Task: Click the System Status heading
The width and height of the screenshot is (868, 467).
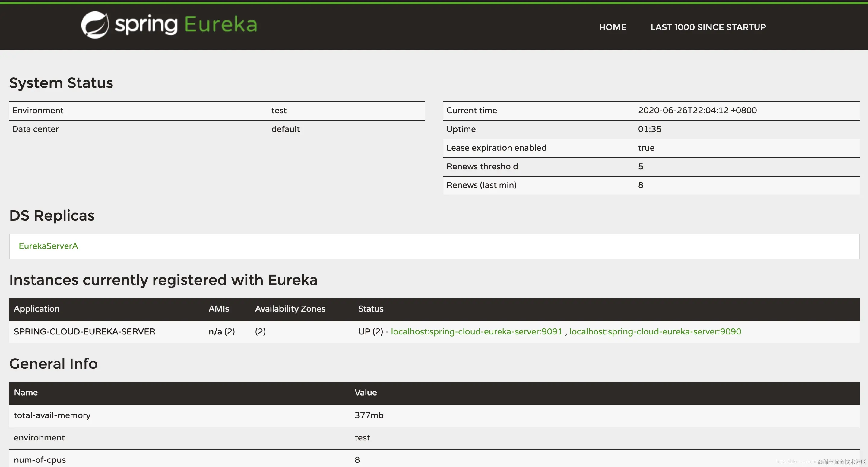Action: 61,83
